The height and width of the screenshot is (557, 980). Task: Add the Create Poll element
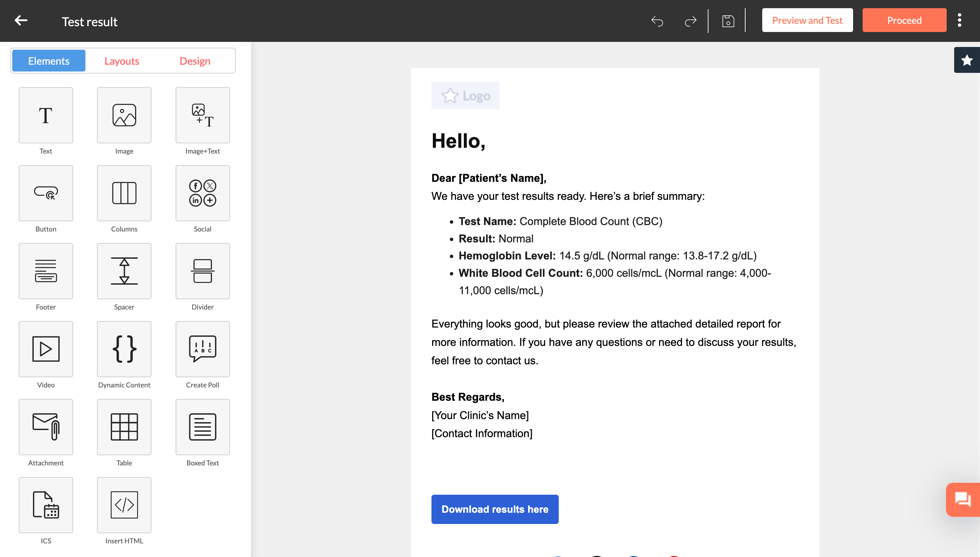[202, 349]
